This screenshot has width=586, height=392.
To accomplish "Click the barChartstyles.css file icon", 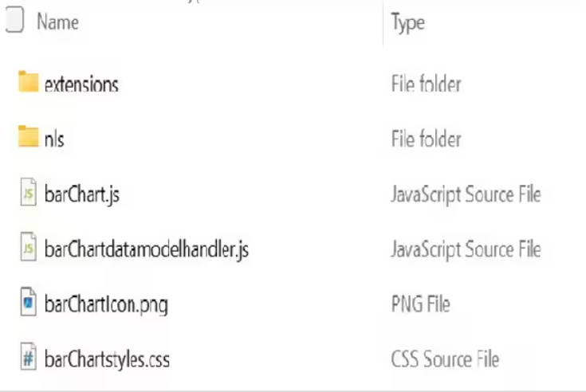I will (x=28, y=359).
